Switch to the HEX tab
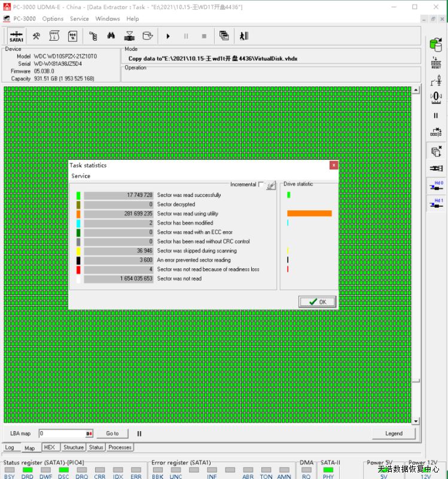 50,447
